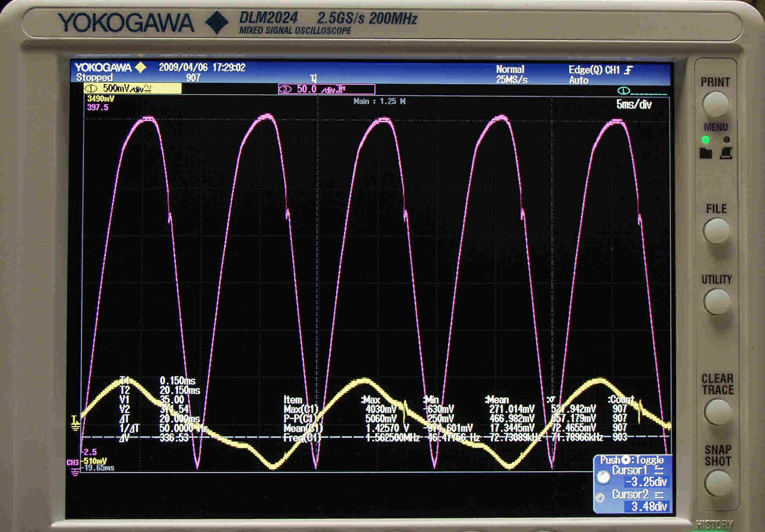Viewport: 765px width, 532px height.
Task: Click the 5ms/div timebase label
Action: (634, 105)
